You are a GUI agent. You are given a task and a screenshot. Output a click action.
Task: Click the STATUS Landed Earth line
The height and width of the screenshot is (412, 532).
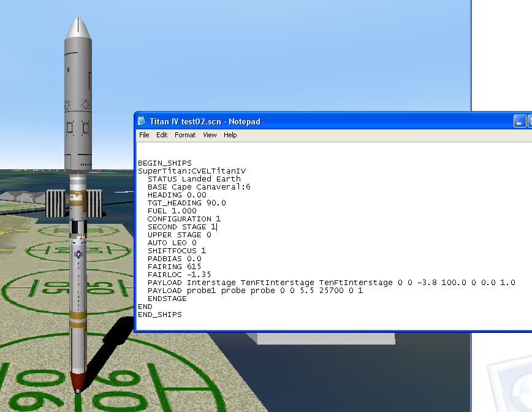[x=194, y=179]
